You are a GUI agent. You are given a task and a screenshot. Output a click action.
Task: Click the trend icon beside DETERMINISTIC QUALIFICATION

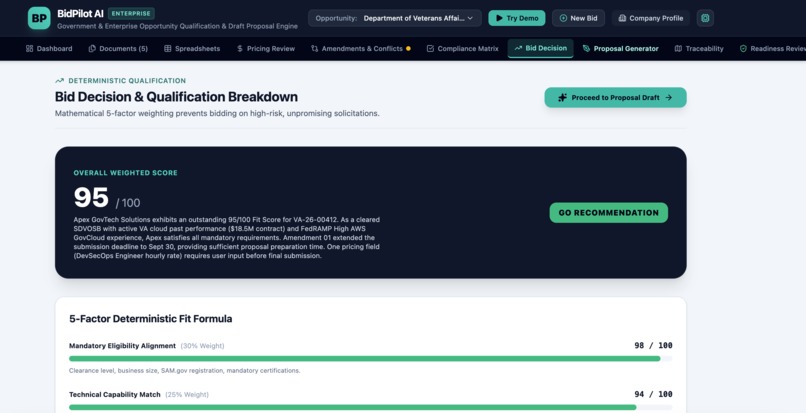coord(60,81)
